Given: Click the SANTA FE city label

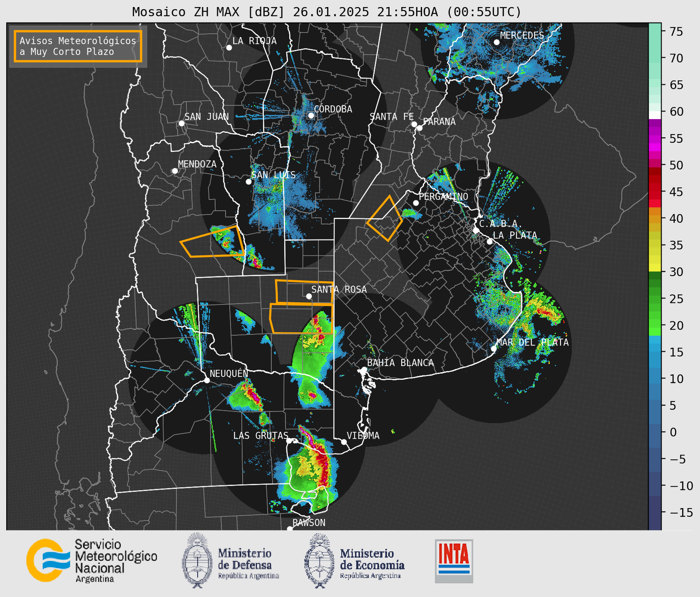Looking at the screenshot, I should pos(392,117).
